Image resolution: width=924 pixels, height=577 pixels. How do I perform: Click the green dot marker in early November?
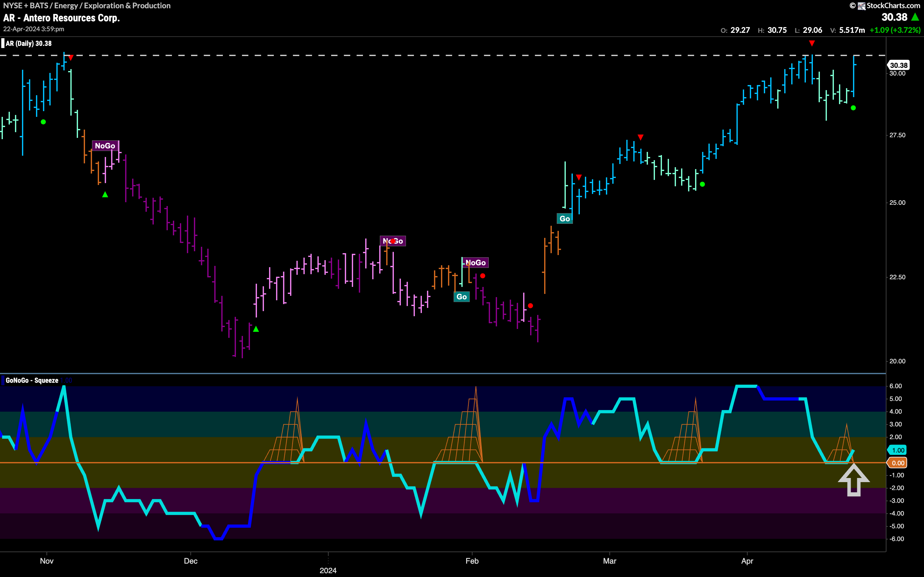44,122
